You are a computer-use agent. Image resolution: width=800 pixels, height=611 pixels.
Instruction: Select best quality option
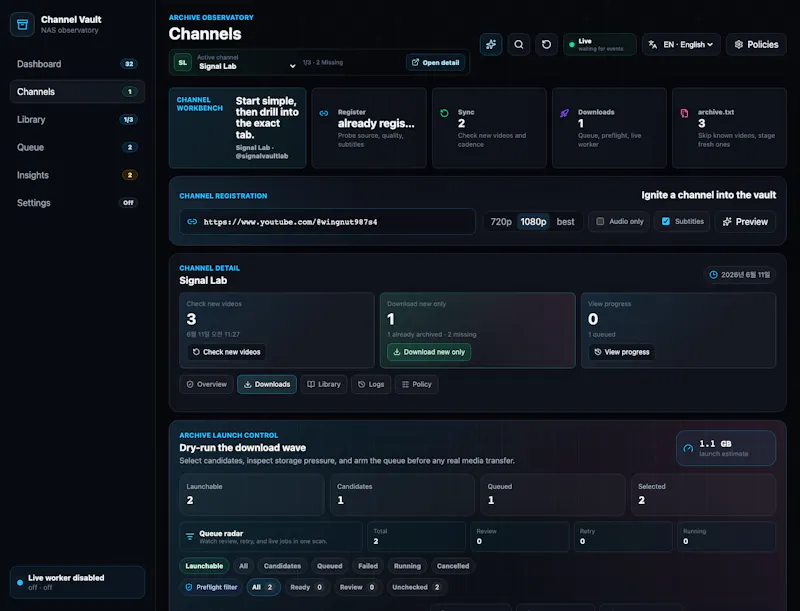(x=565, y=222)
